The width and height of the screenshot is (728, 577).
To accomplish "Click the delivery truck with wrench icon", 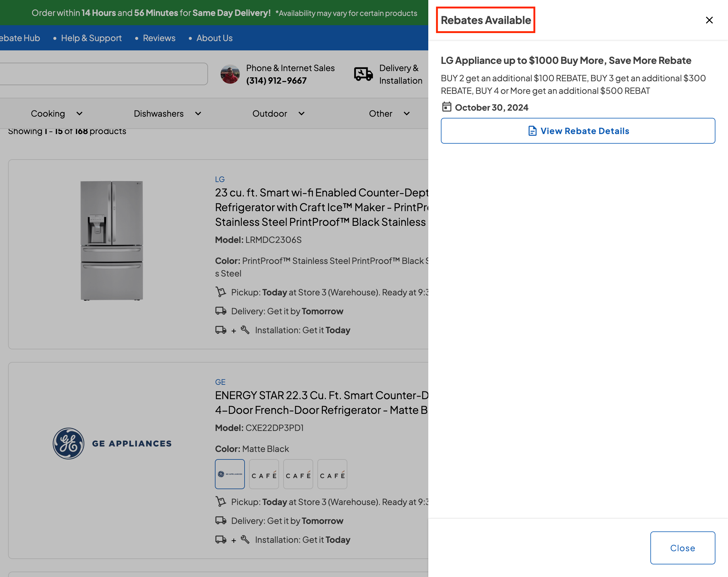I will [363, 74].
